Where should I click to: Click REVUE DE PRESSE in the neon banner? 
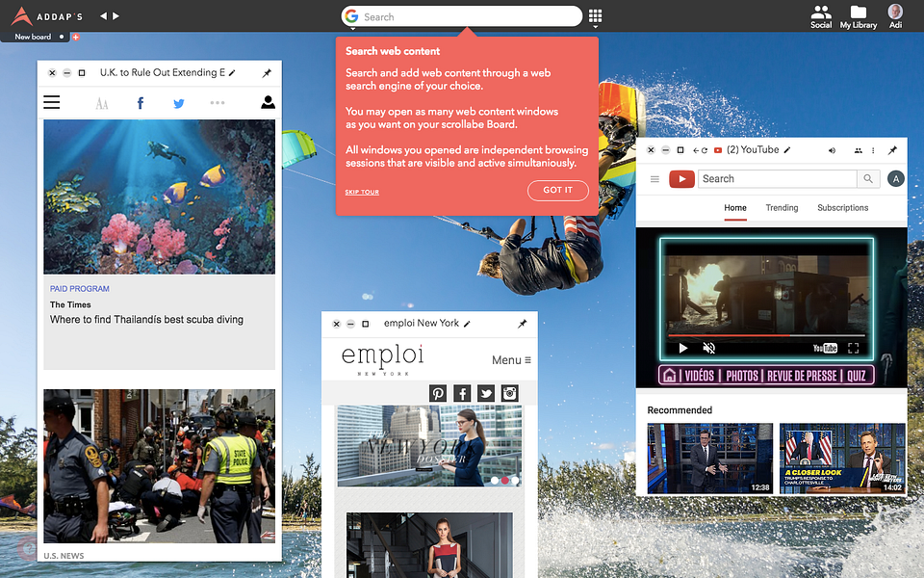(802, 377)
